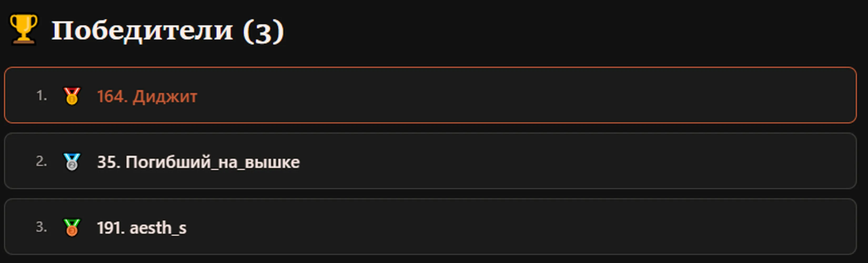Viewport: 868px width, 263px height.
Task: Select the third-place row card
Action: click(430, 227)
